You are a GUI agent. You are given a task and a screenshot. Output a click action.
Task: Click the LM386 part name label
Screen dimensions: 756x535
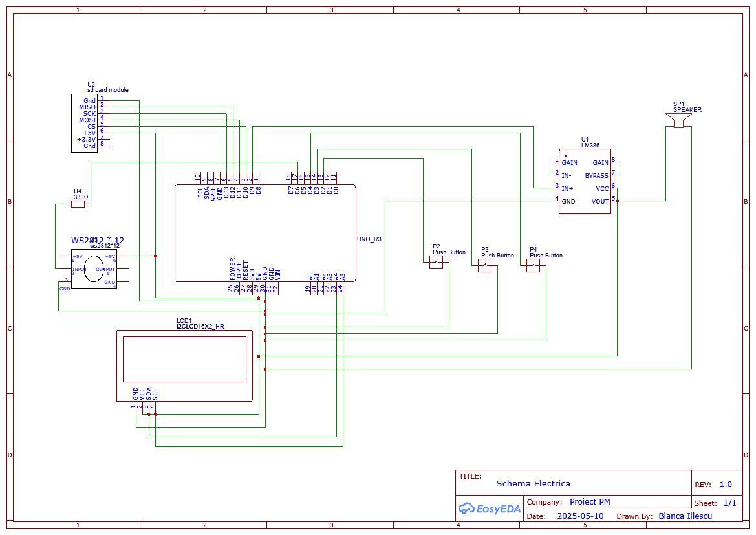[590, 145]
